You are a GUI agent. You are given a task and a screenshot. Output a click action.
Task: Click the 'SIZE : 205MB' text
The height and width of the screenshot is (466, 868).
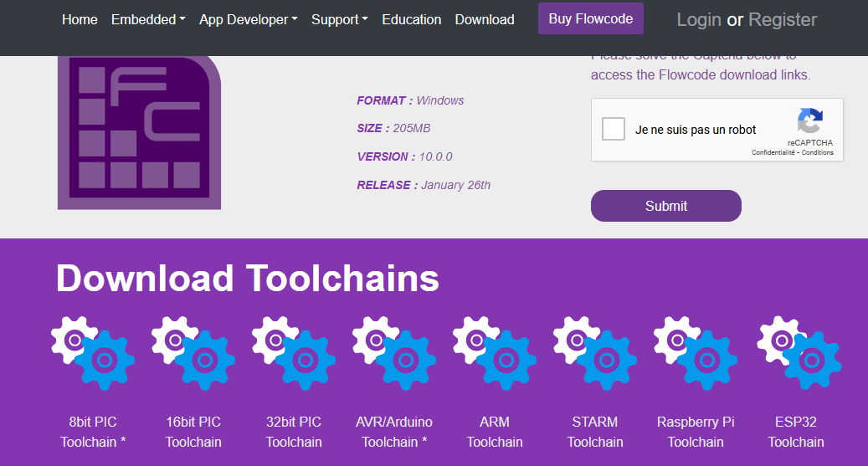click(393, 128)
